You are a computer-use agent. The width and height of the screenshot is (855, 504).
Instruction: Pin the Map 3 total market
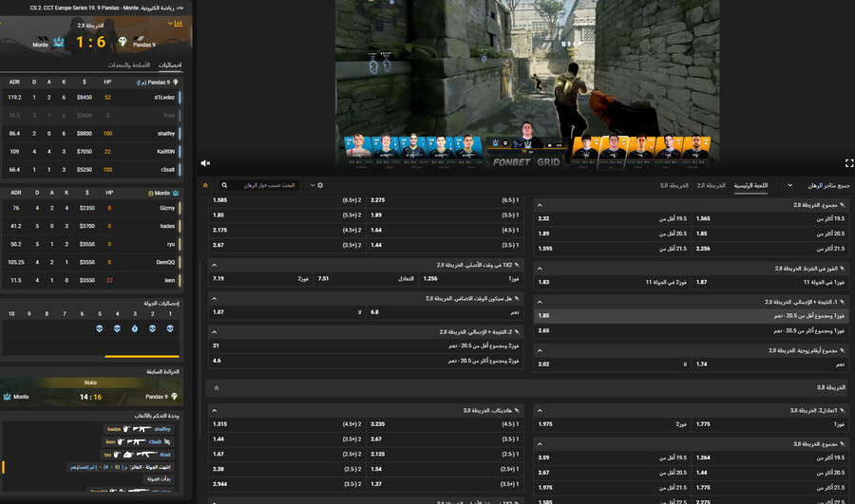point(843,444)
